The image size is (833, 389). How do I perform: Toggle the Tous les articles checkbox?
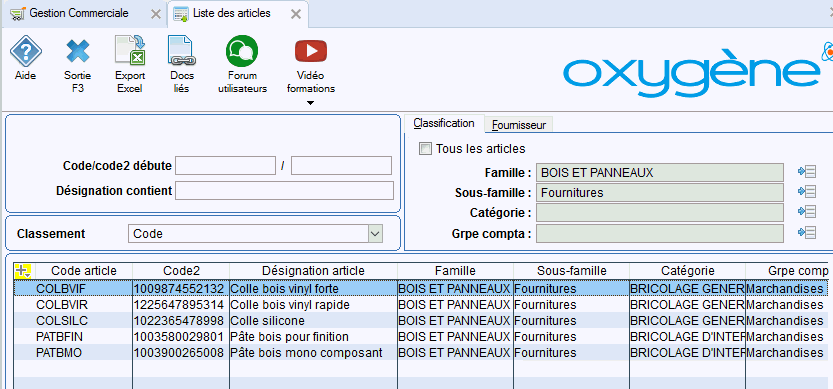(x=426, y=149)
